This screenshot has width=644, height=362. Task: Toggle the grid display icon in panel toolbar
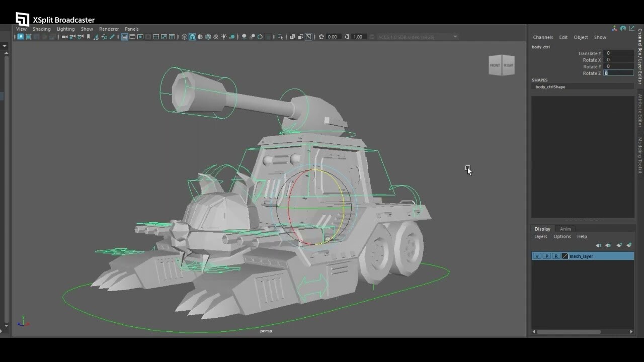tap(125, 37)
